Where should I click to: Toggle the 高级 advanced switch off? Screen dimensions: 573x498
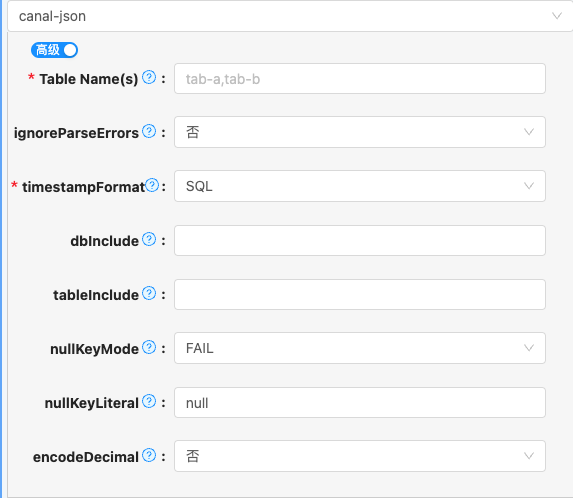54,50
